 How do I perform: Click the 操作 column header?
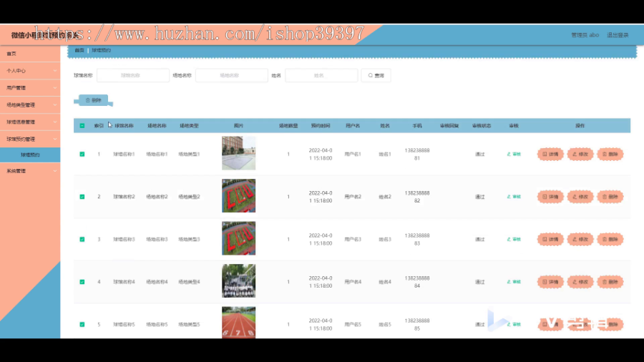click(x=580, y=126)
